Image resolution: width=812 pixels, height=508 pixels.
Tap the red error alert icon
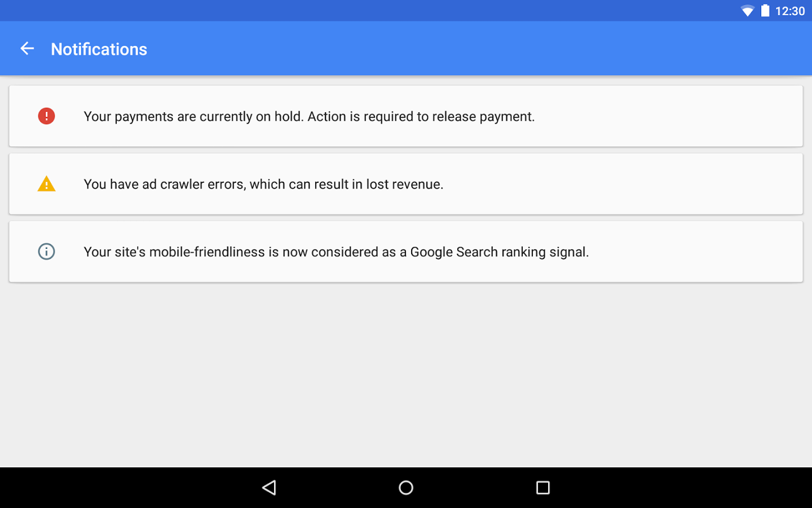pyautogui.click(x=46, y=116)
